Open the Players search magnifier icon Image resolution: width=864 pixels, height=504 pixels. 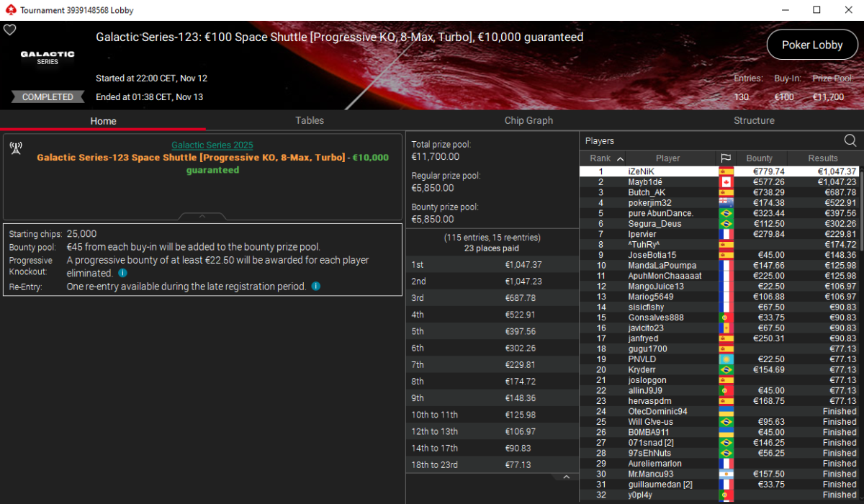(x=850, y=140)
